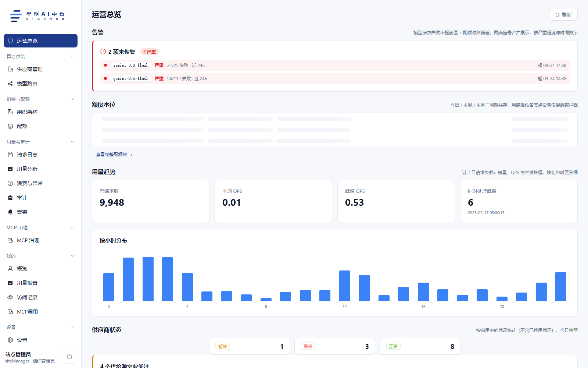Click the 浪费与异常 warning icon
The height and width of the screenshot is (368, 588).
pyautogui.click(x=10, y=183)
